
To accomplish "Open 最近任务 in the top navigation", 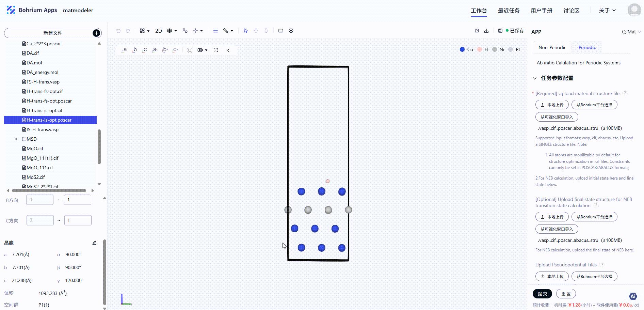I will pyautogui.click(x=509, y=11).
